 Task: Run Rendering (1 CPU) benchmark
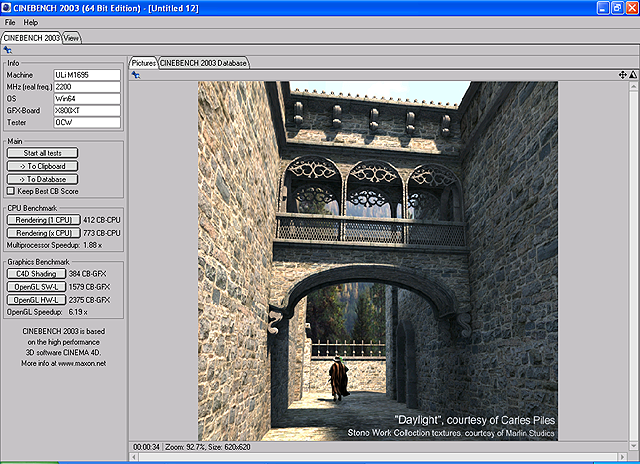click(x=44, y=220)
